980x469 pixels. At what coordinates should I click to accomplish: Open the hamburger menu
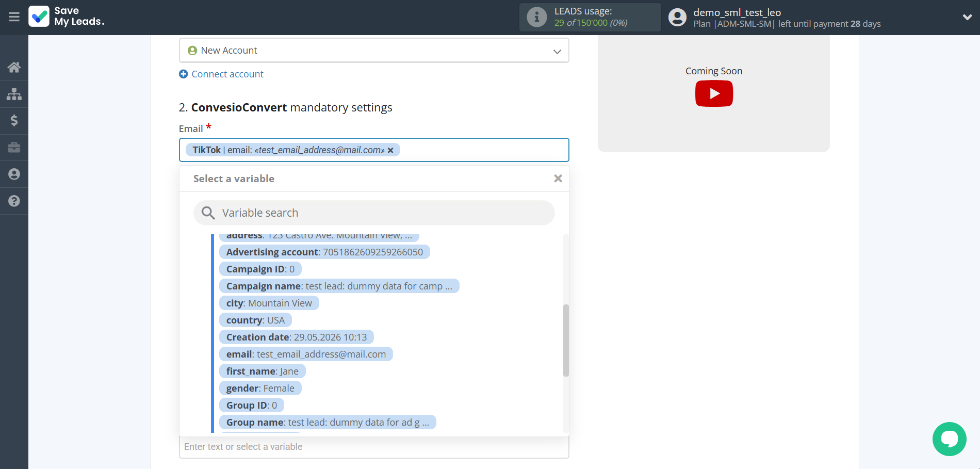coord(14,17)
